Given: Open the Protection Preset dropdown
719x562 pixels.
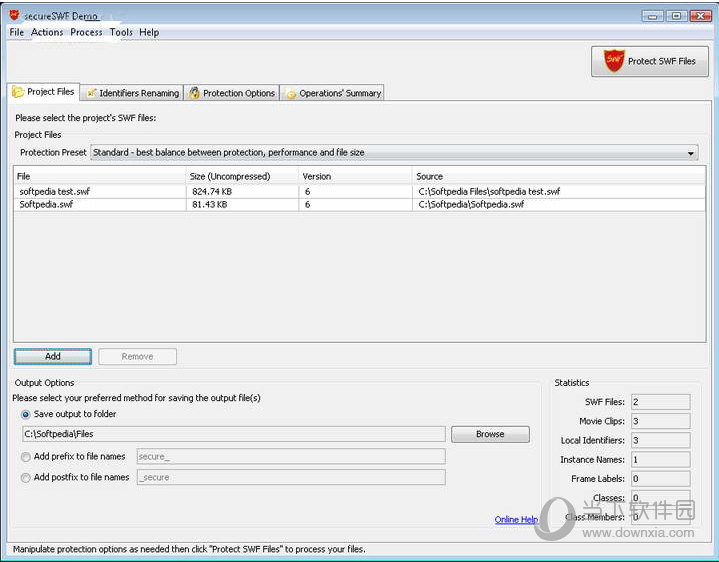Looking at the screenshot, I should [x=394, y=152].
